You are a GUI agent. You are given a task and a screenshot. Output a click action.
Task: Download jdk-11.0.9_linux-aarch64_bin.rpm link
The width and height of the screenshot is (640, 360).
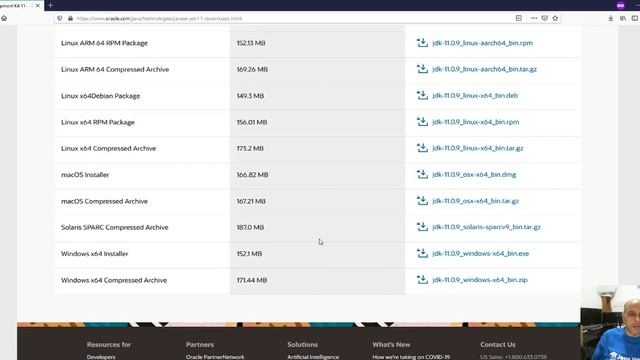click(482, 43)
